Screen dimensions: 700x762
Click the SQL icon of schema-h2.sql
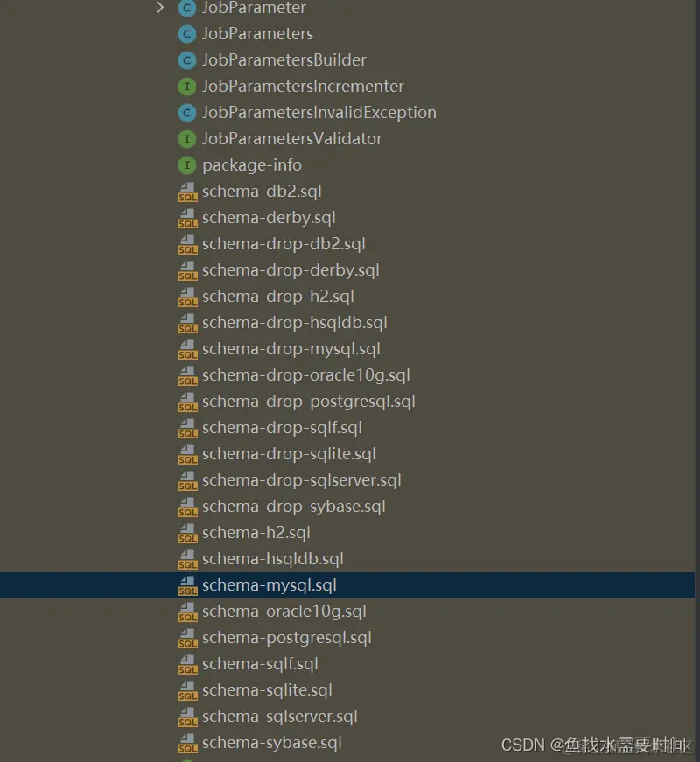[187, 533]
